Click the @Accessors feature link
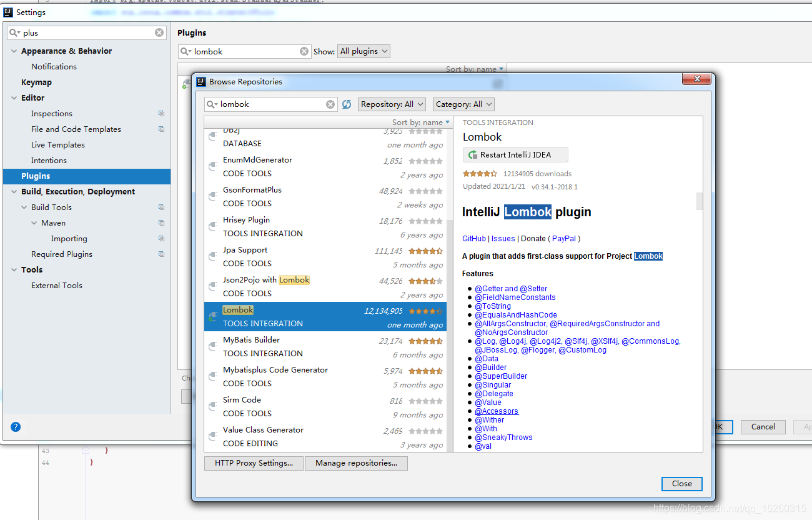 pyautogui.click(x=497, y=411)
